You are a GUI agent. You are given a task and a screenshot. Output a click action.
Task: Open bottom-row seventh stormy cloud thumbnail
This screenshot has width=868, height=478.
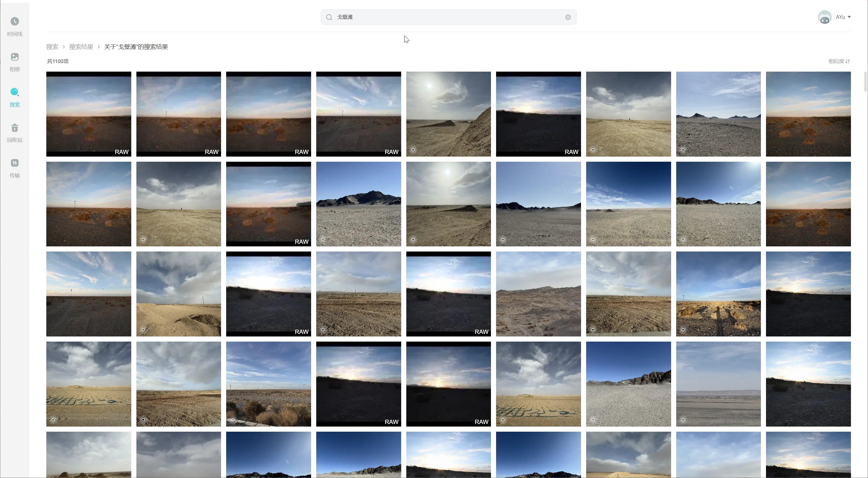628,455
